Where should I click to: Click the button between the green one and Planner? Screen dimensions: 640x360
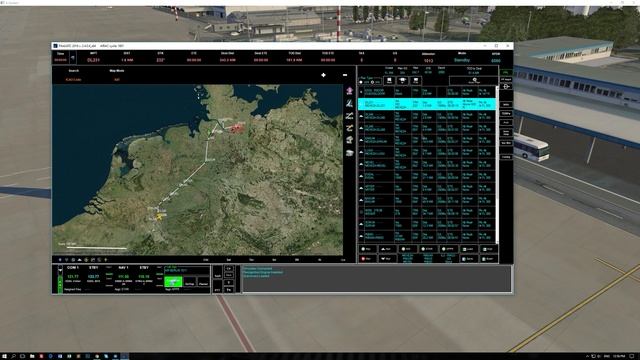190,282
